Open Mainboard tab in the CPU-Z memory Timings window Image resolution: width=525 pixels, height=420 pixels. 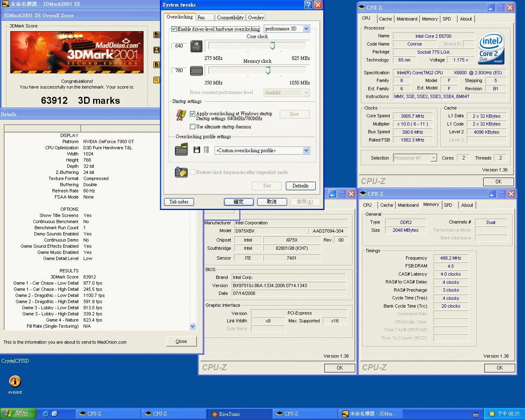[x=408, y=205]
